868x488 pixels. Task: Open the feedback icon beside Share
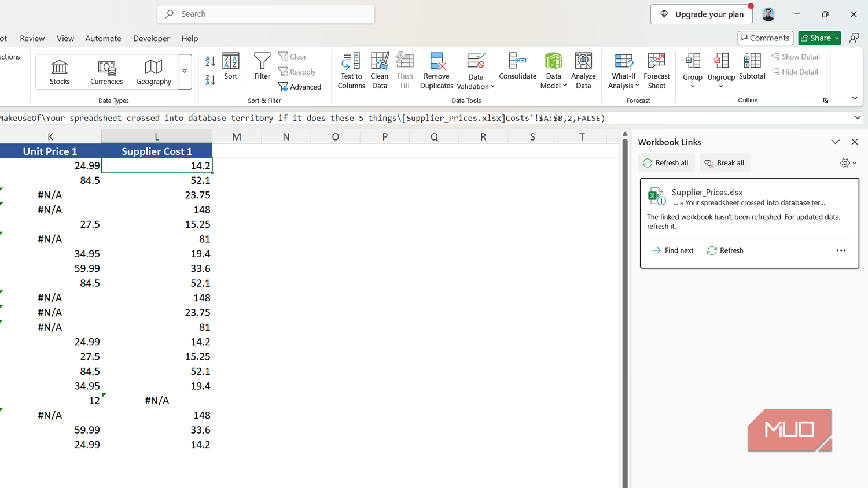click(x=854, y=38)
